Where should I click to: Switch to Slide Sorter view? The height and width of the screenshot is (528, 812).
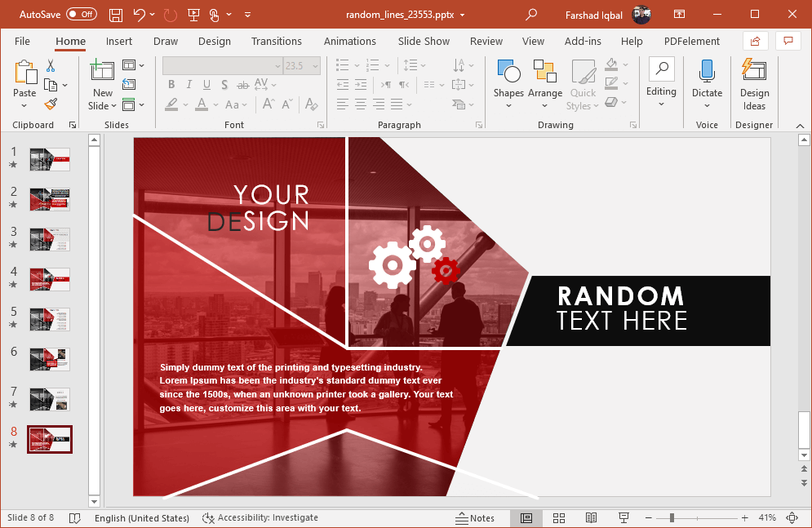559,518
